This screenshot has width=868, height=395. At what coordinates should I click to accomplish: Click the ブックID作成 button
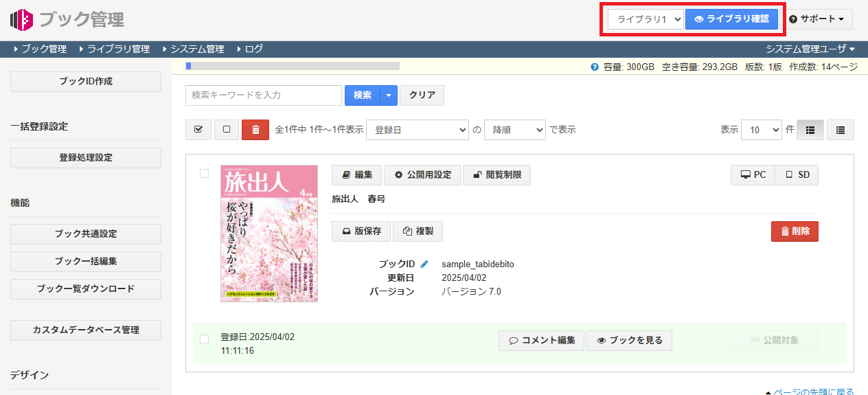[86, 81]
